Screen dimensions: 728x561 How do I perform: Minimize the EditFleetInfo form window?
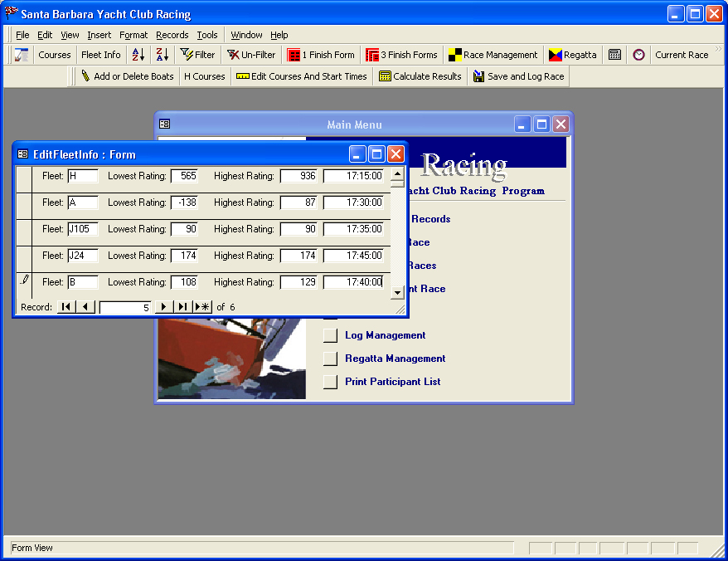[x=357, y=154]
